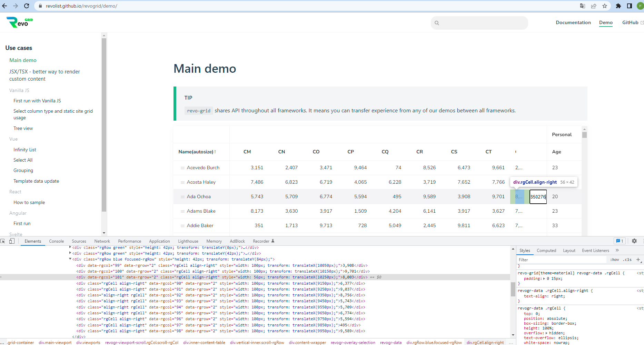Open the Tree view sidebar link
644x345 pixels.
(23, 128)
